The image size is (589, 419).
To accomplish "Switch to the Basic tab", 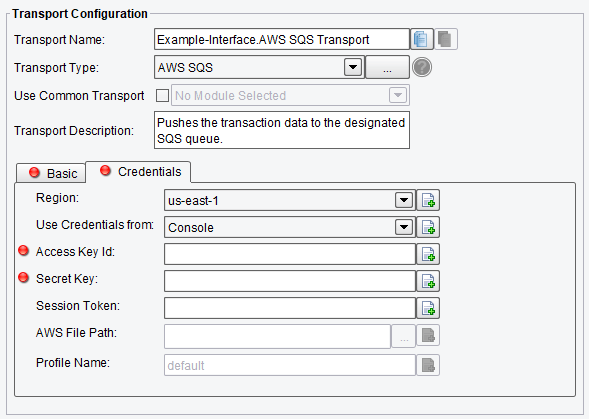I will click(x=51, y=173).
